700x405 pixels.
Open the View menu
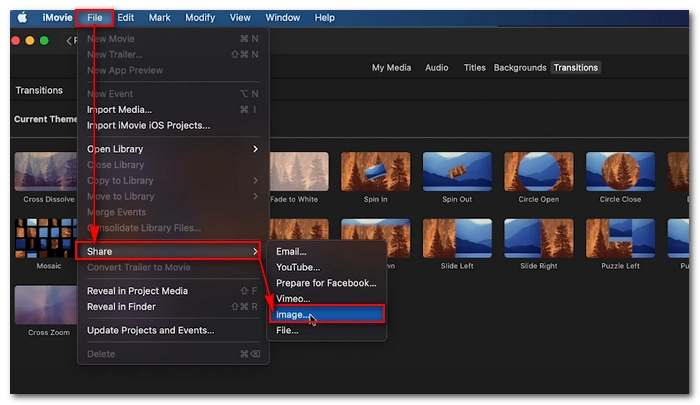click(240, 17)
